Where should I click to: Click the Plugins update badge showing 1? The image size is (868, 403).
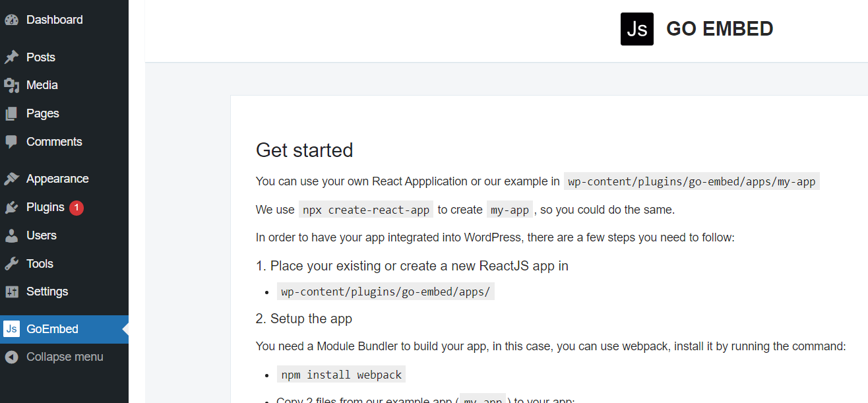point(77,208)
